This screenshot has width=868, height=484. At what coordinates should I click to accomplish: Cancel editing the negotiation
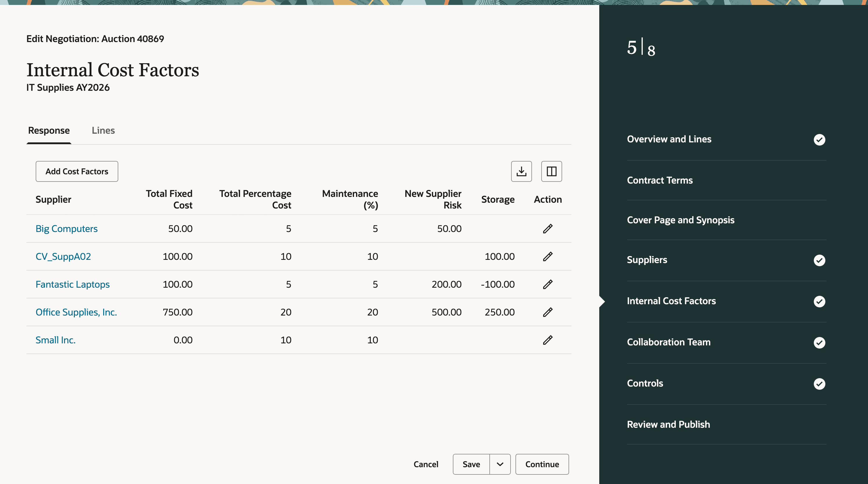[x=426, y=464]
